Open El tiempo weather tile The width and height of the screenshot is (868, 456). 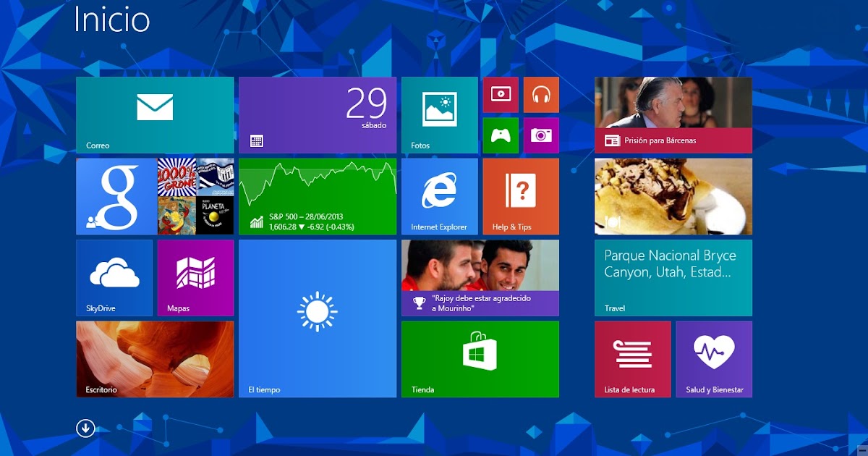tap(318, 318)
